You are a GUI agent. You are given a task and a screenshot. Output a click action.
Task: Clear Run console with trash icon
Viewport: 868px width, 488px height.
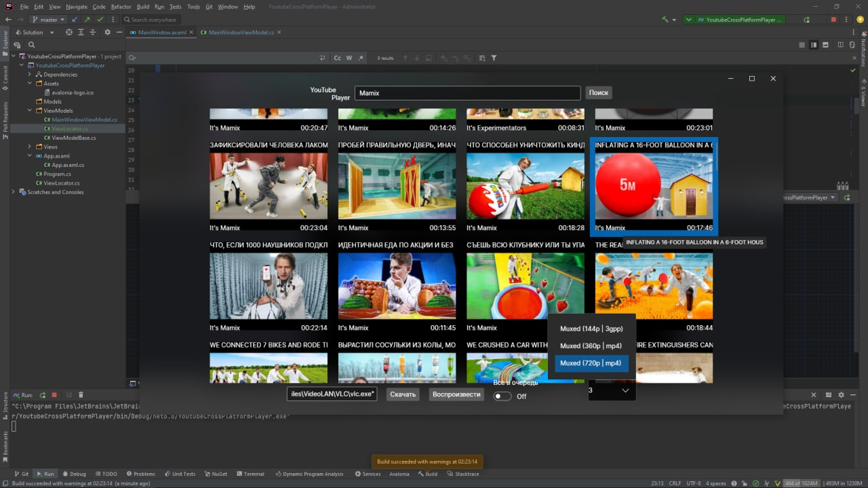81,394
